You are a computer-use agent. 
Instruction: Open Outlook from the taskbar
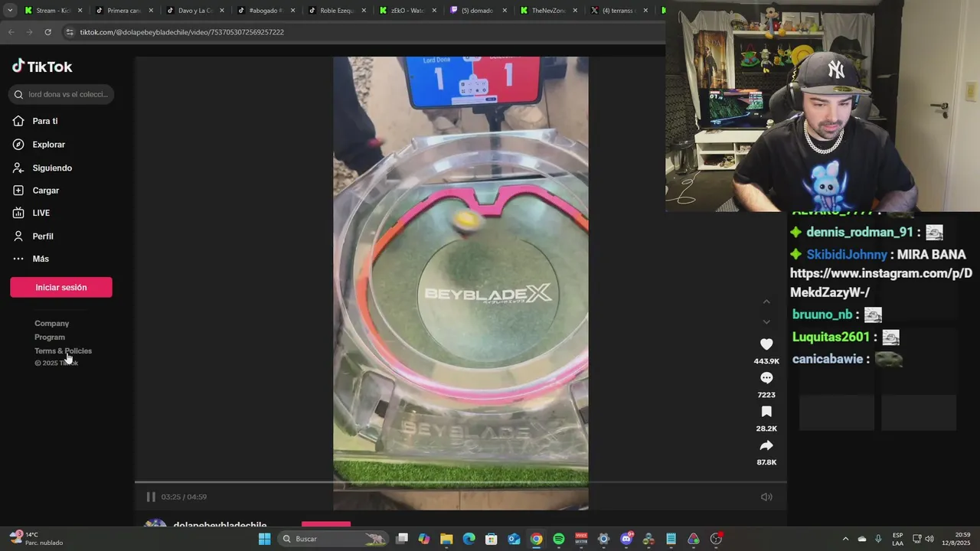pos(514,539)
